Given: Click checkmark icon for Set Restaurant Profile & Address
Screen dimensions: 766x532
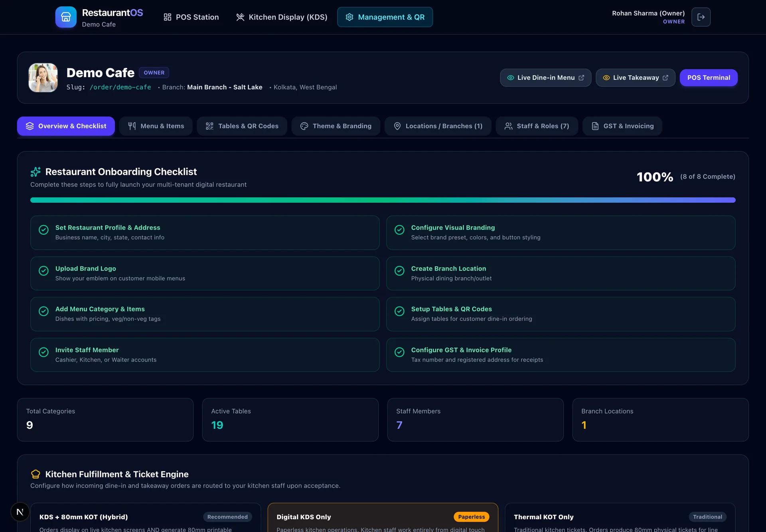Looking at the screenshot, I should tap(43, 230).
